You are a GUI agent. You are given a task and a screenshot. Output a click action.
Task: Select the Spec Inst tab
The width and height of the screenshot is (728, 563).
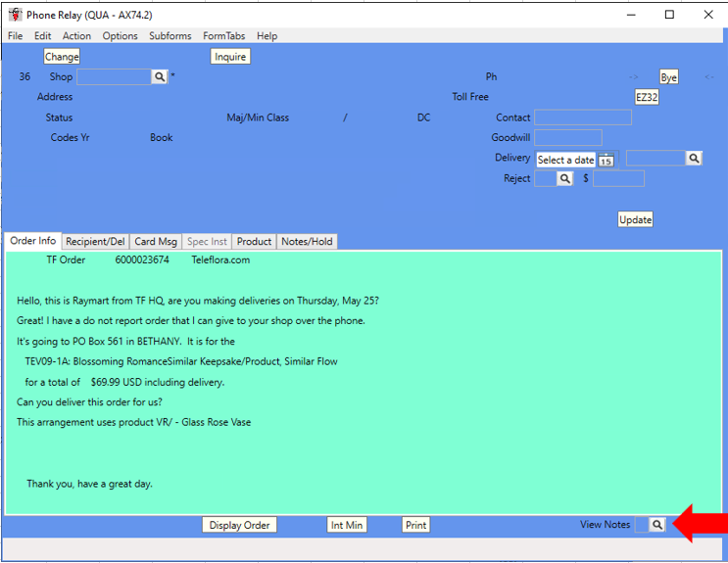pyautogui.click(x=207, y=241)
